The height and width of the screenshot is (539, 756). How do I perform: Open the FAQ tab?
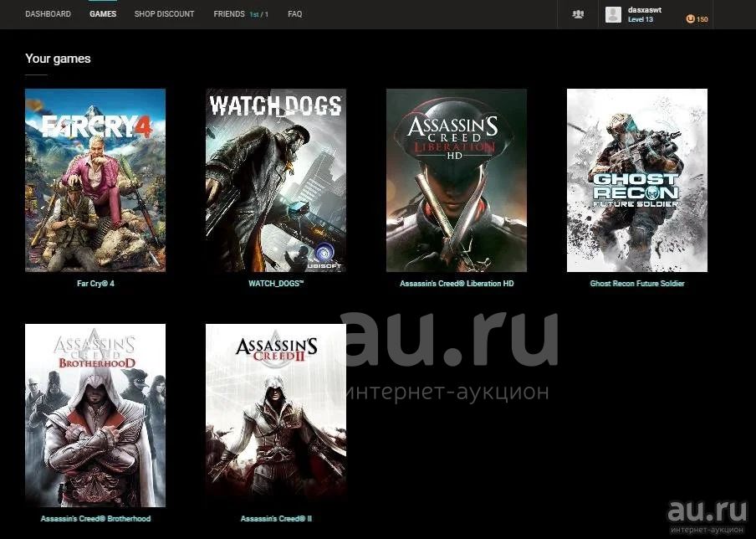294,14
